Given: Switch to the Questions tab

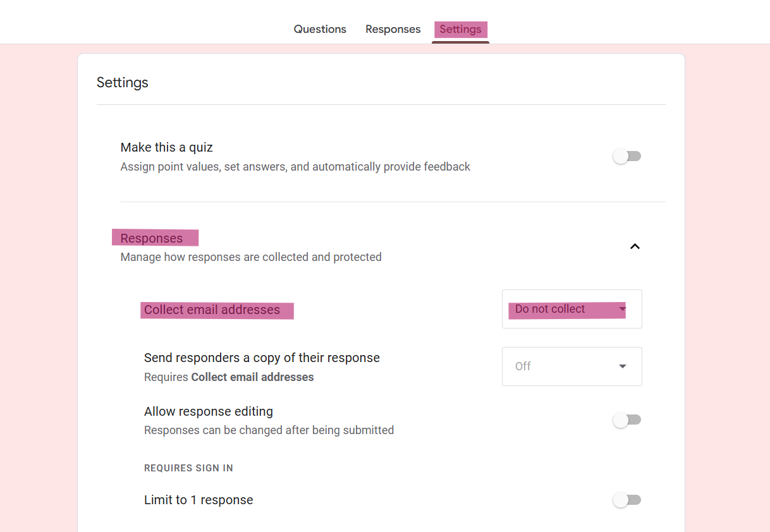Looking at the screenshot, I should [320, 30].
